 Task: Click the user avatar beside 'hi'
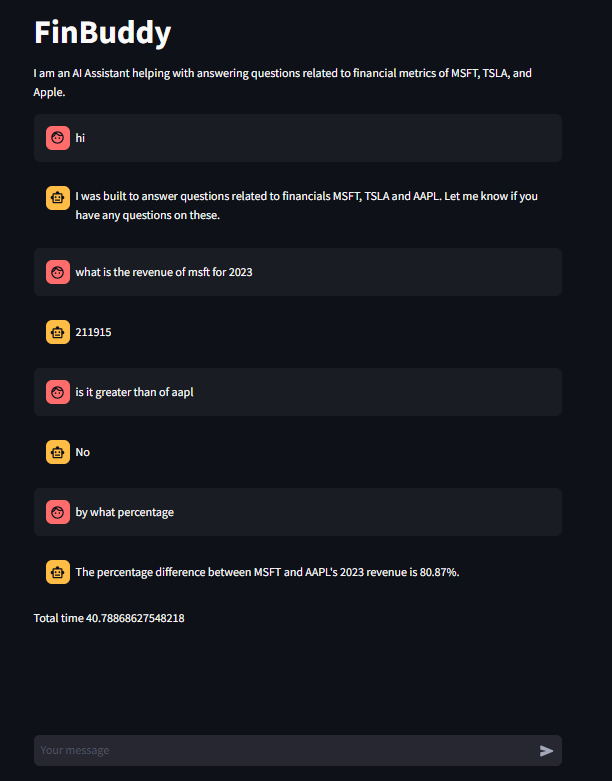(58, 138)
